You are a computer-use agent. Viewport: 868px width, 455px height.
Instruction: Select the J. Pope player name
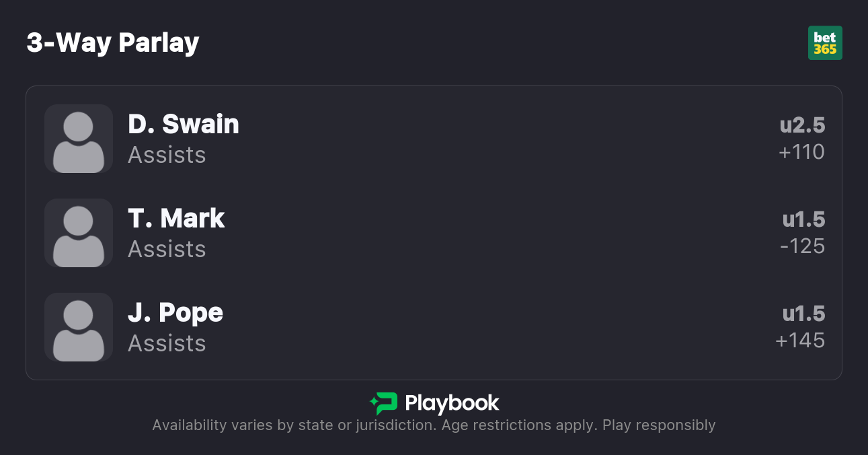(x=175, y=312)
